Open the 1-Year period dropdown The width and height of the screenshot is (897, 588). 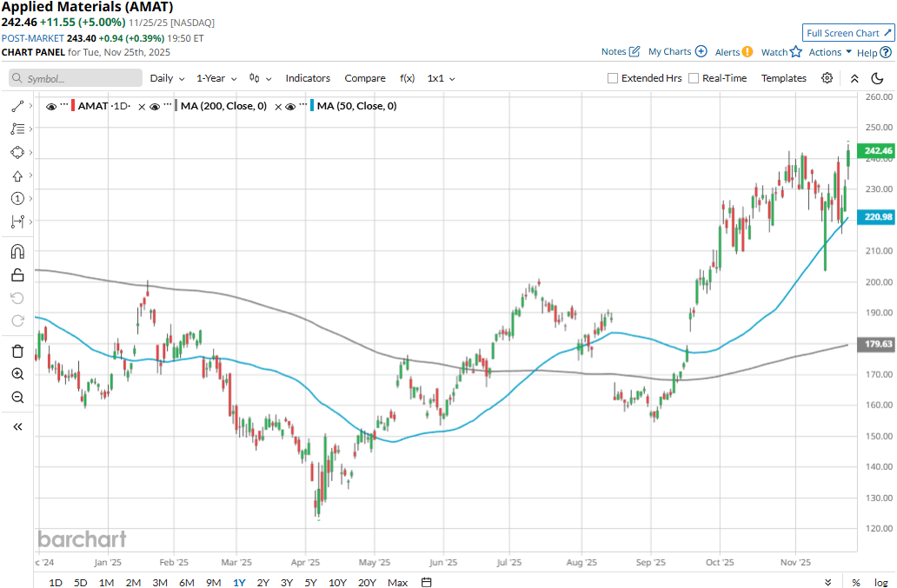tap(216, 78)
